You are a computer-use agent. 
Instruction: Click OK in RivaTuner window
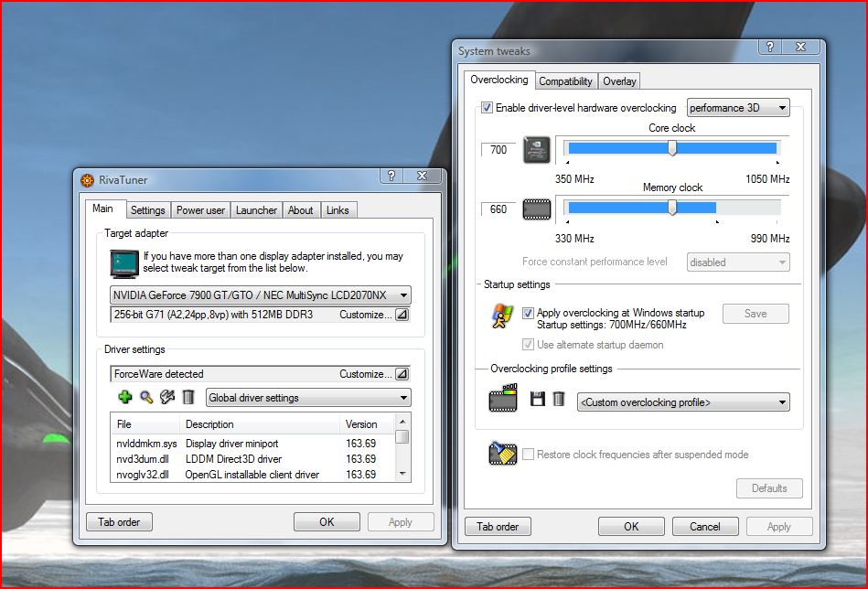pos(327,522)
